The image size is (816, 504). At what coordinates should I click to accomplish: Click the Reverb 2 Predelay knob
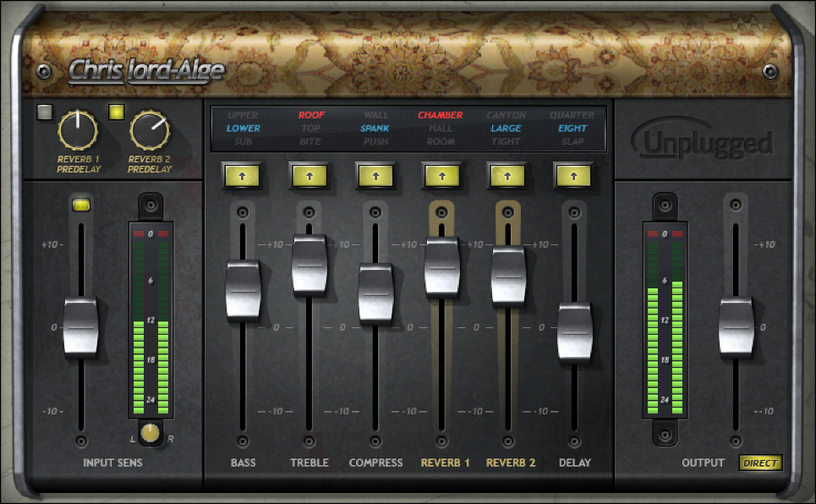coord(150,130)
